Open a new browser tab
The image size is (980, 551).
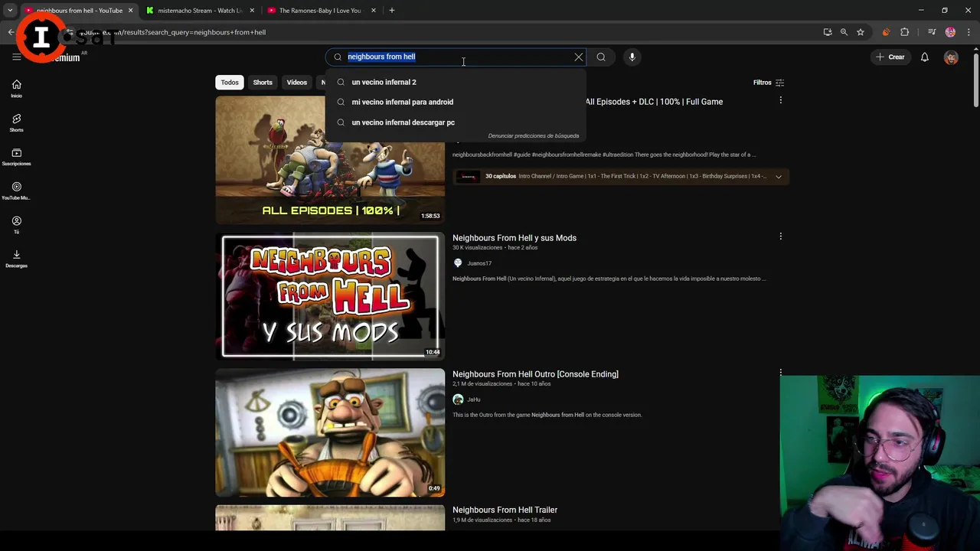pyautogui.click(x=392, y=11)
